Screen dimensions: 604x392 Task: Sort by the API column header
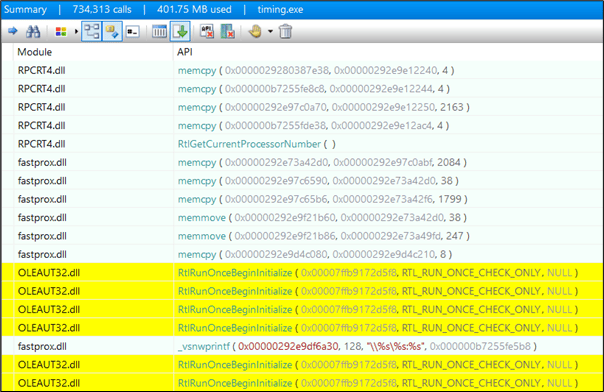point(185,52)
